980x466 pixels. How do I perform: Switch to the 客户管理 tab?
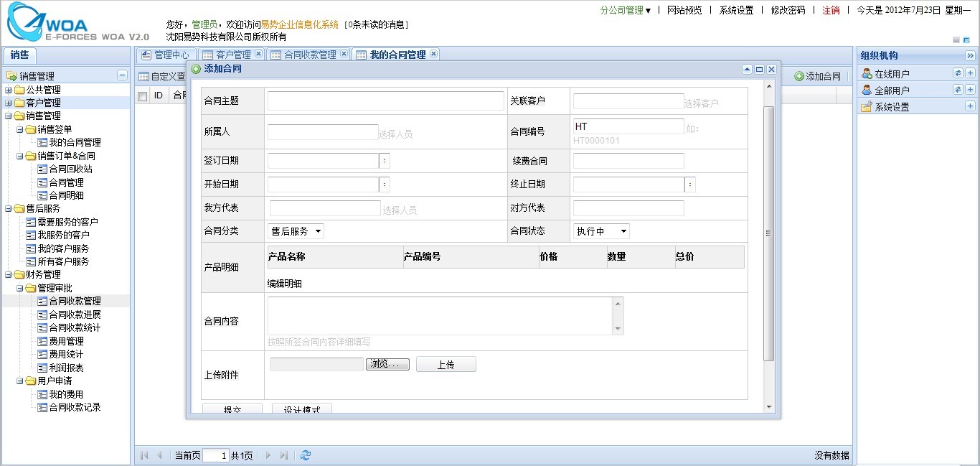232,54
